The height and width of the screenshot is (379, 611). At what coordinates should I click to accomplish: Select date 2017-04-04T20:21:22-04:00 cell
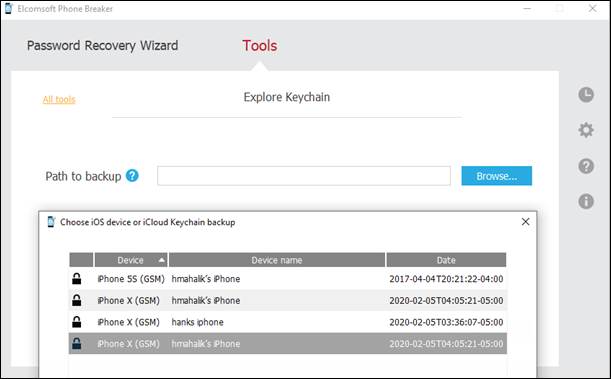[446, 279]
